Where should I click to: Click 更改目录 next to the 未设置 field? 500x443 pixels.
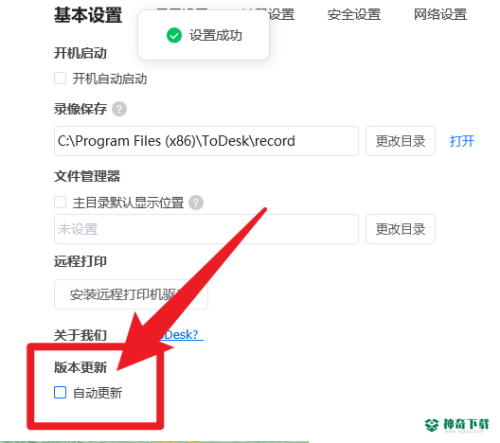400,229
